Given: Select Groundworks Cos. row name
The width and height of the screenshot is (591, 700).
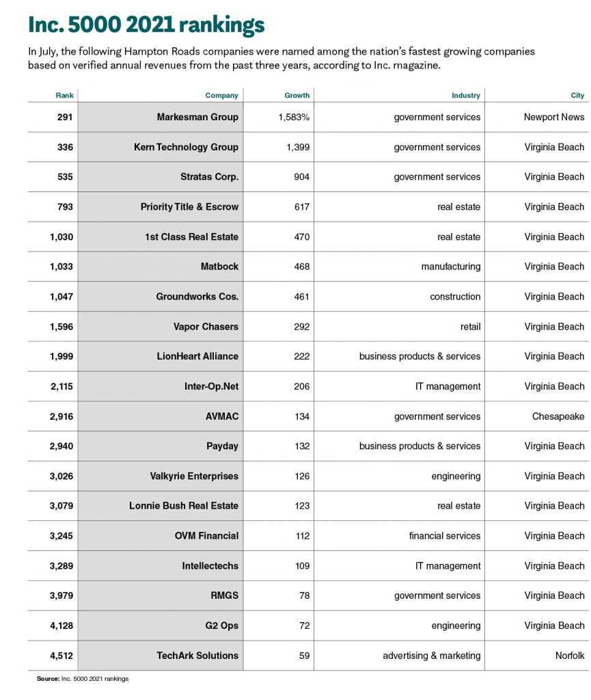Looking at the screenshot, I should tap(197, 297).
